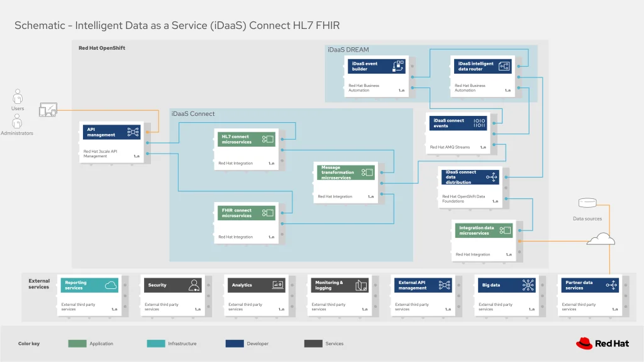Click the Red Hat OpenShift Data Foundations text
644x362 pixels.
tap(464, 199)
